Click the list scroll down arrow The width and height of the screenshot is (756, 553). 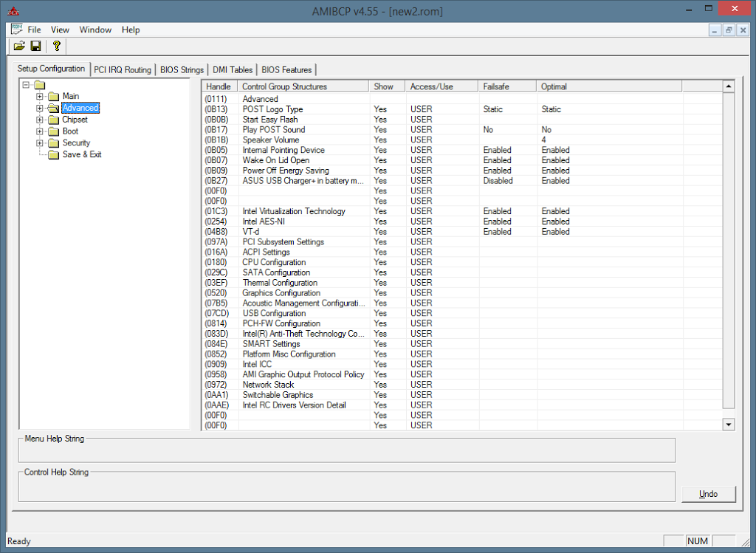pos(729,425)
